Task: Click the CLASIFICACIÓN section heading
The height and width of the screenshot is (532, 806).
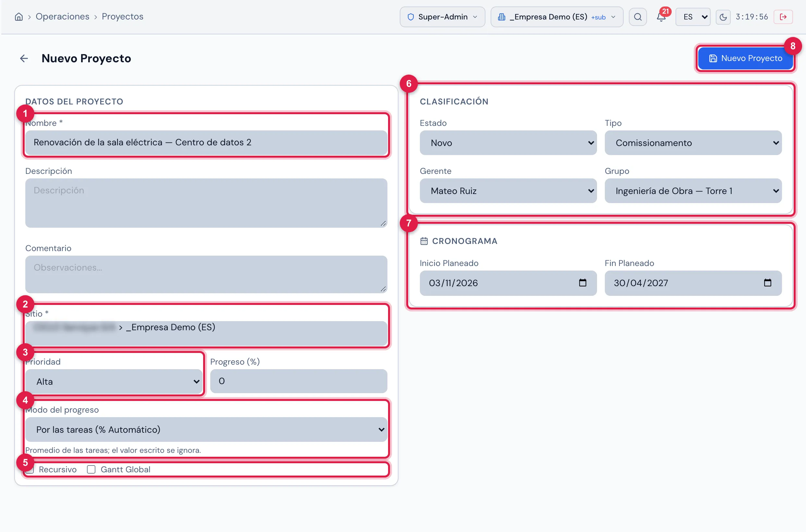Action: click(454, 102)
